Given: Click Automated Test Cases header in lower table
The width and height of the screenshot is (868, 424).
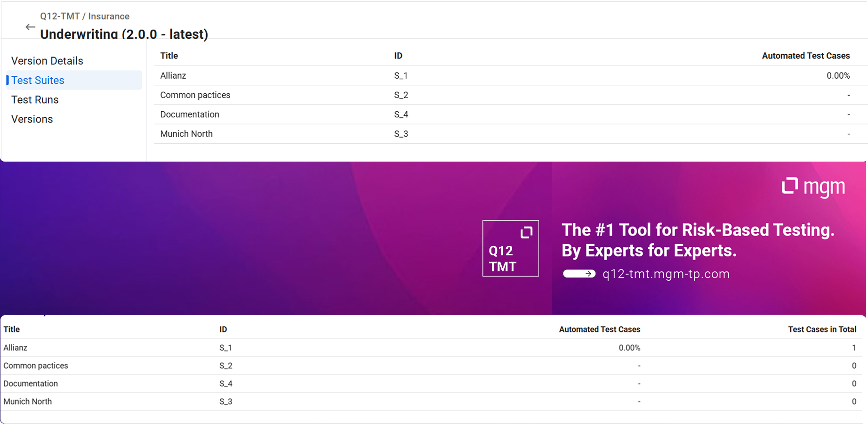Looking at the screenshot, I should [600, 329].
